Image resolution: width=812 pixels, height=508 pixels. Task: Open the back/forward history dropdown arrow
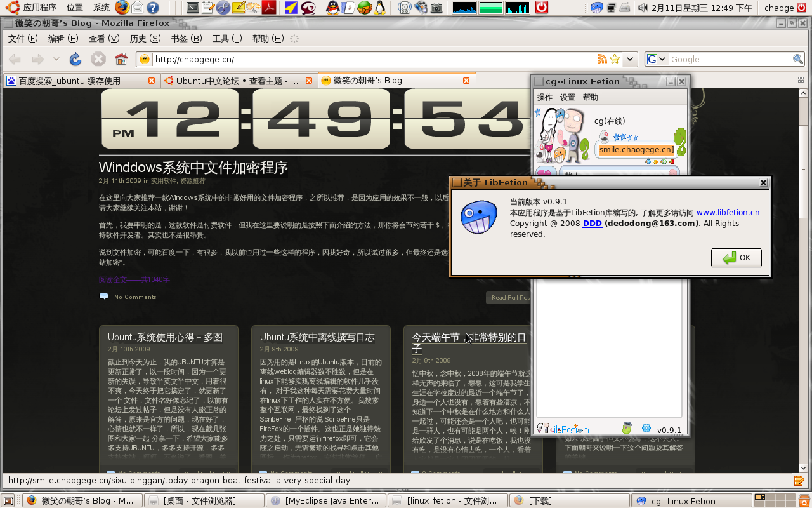pos(56,59)
